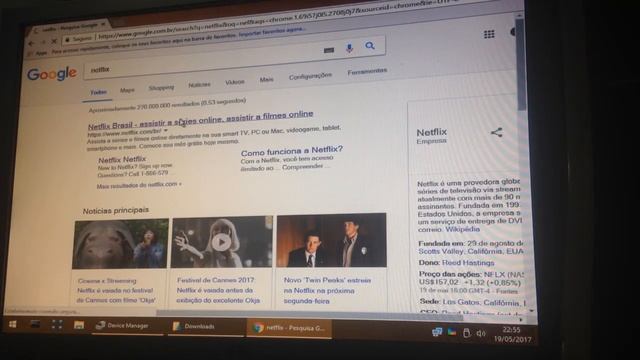Image resolution: width=640 pixels, height=360 pixels.
Task: Click 'Importar favoritos agora' link
Action: 271,32
